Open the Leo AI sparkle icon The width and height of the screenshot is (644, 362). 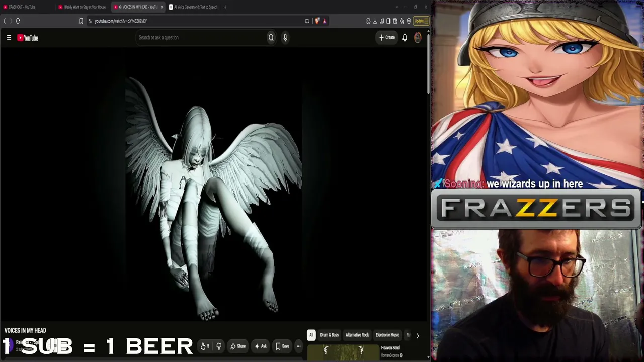pyautogui.click(x=401, y=21)
